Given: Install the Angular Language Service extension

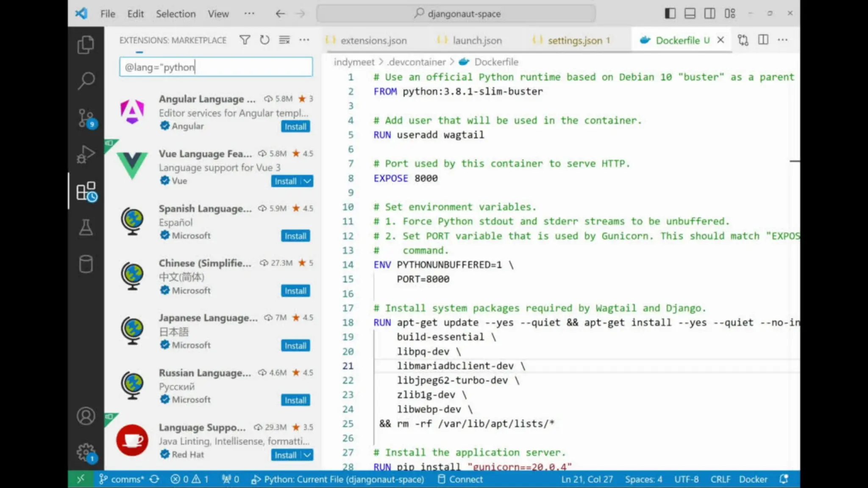Looking at the screenshot, I should click(295, 127).
